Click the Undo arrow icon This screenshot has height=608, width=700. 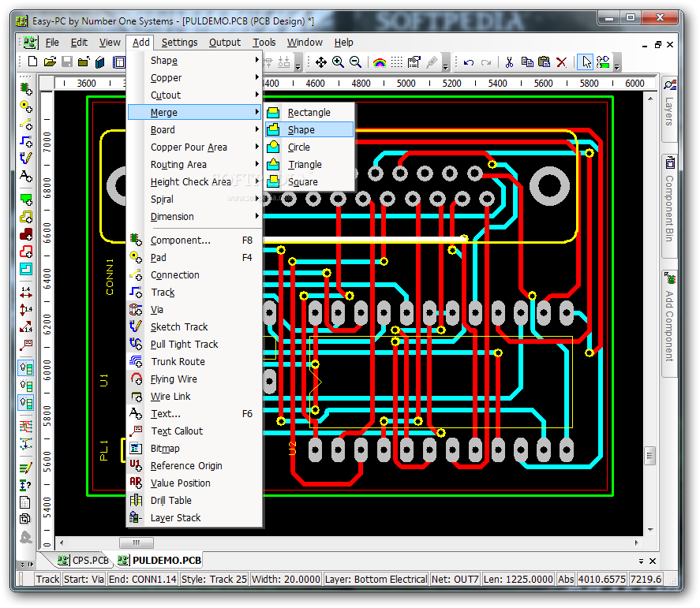(469, 62)
